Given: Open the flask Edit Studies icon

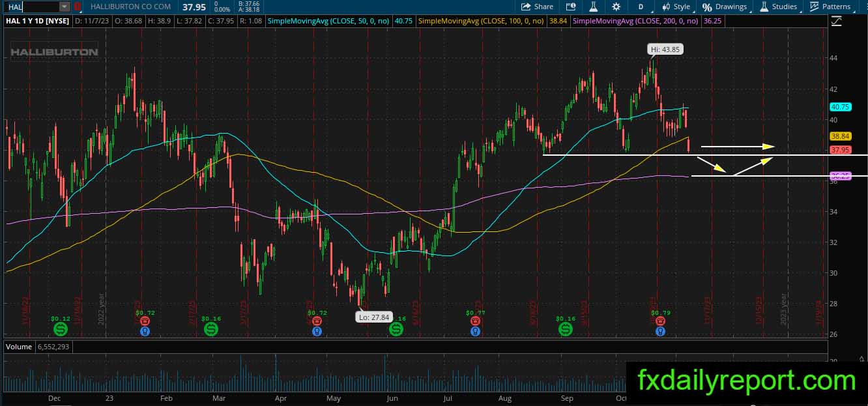Looking at the screenshot, I should click(x=593, y=7).
